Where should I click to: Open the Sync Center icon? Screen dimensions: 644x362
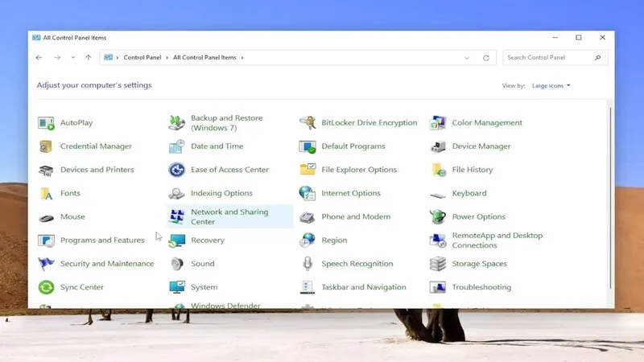[46, 287]
